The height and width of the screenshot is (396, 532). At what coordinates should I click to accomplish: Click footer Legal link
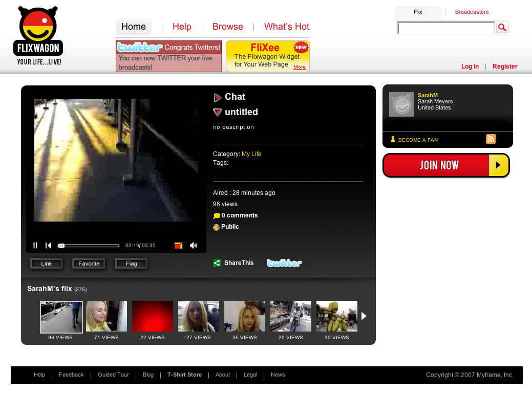point(250,375)
